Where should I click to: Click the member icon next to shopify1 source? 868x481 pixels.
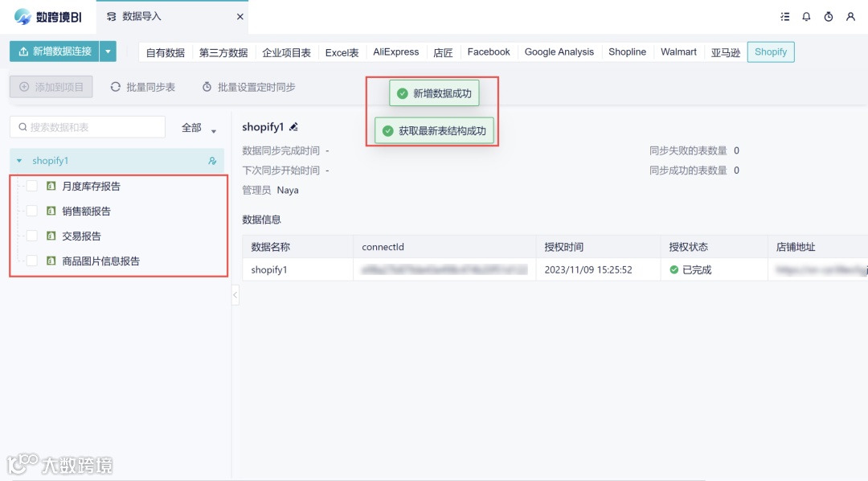pos(212,160)
